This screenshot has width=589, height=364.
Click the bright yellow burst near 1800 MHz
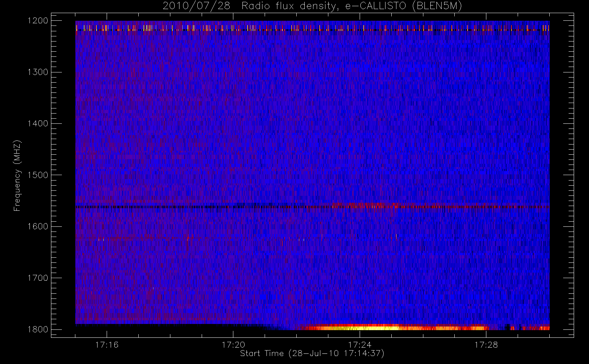(364, 328)
